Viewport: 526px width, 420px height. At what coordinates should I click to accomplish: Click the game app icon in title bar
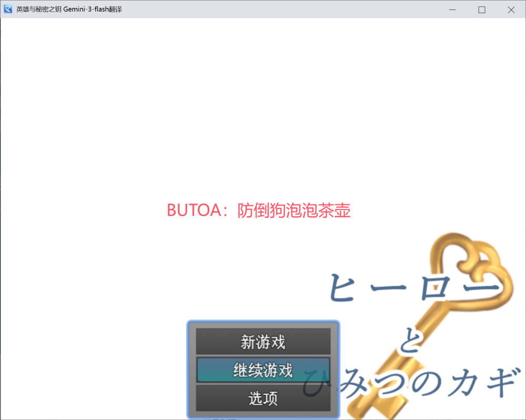[8, 9]
